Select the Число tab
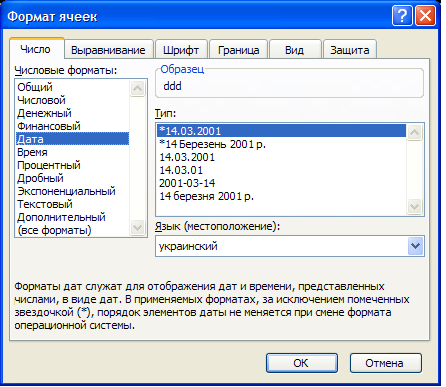The image size is (446, 387). pos(36,49)
